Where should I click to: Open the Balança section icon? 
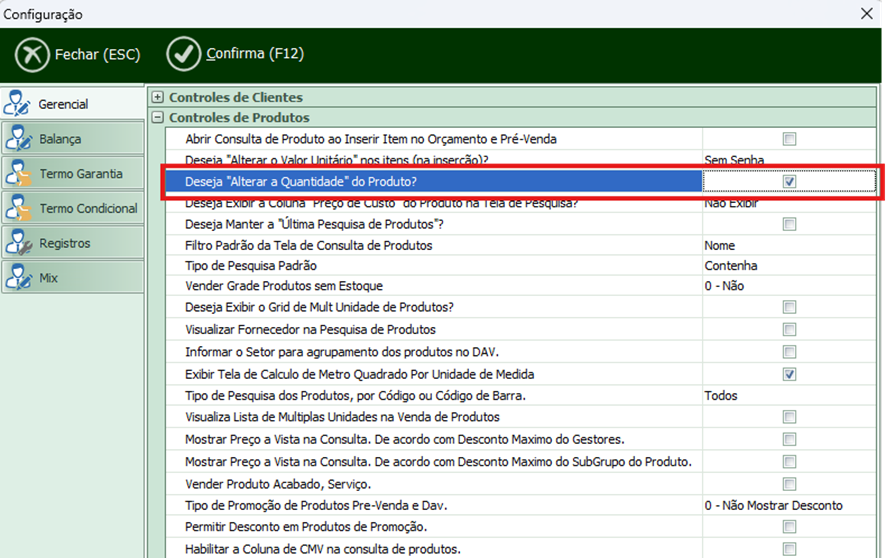(17, 139)
